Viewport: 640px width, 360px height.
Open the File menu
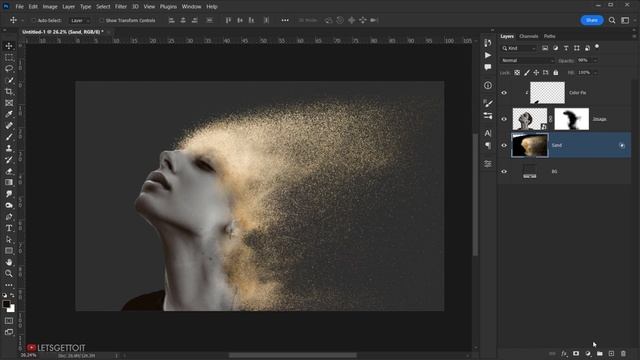(x=19, y=7)
